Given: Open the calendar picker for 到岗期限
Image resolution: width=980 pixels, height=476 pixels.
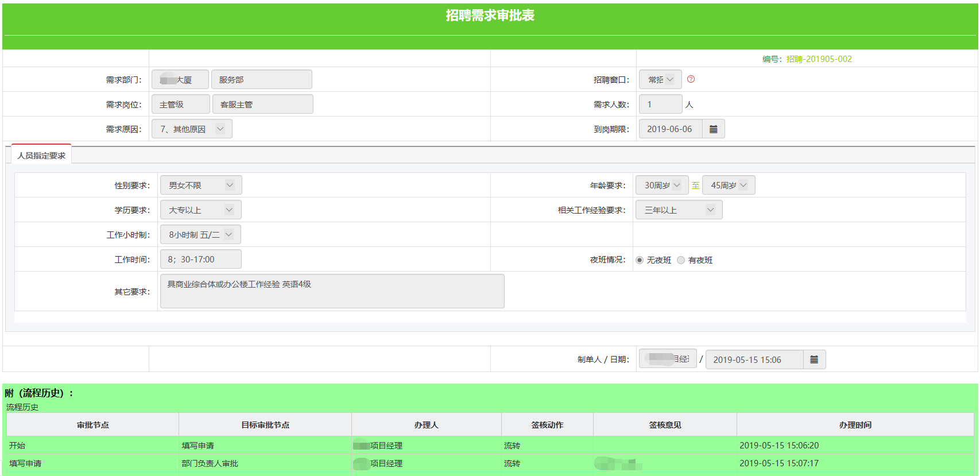Looking at the screenshot, I should (713, 129).
